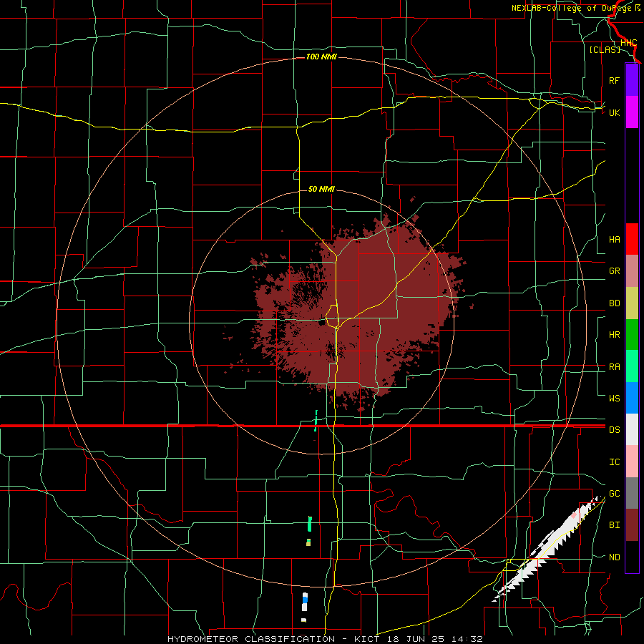Click the ND black legend swatch
644x644 pixels.
pyautogui.click(x=632, y=557)
